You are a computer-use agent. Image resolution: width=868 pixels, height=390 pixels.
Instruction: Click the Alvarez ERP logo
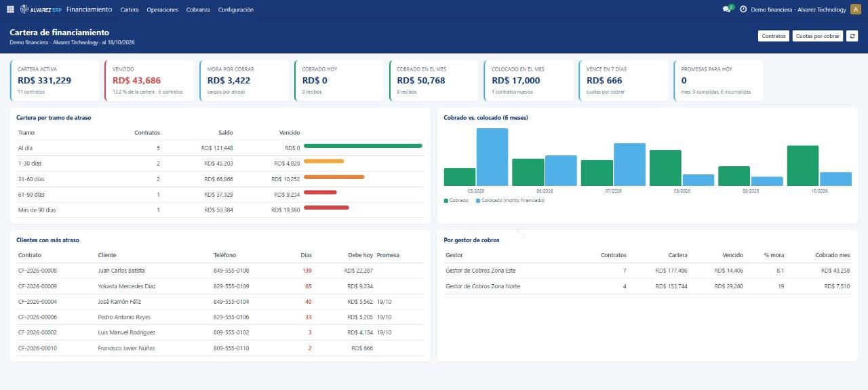[41, 9]
